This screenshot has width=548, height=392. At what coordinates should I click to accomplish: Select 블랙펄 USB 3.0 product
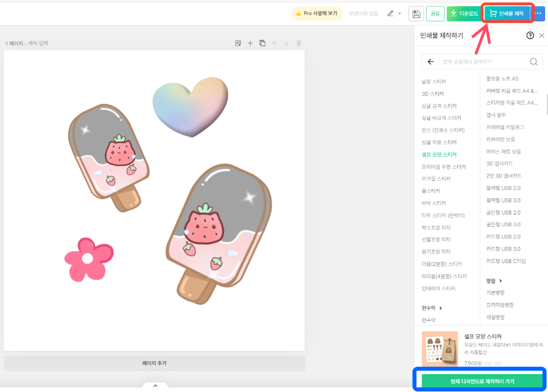[503, 201]
